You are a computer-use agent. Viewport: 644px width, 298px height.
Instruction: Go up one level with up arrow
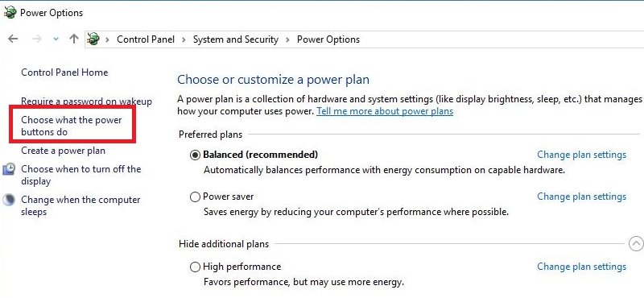point(74,39)
